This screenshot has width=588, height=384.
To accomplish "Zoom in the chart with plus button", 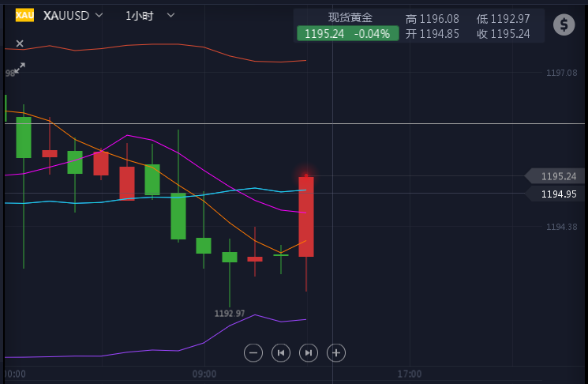I will 336,353.
